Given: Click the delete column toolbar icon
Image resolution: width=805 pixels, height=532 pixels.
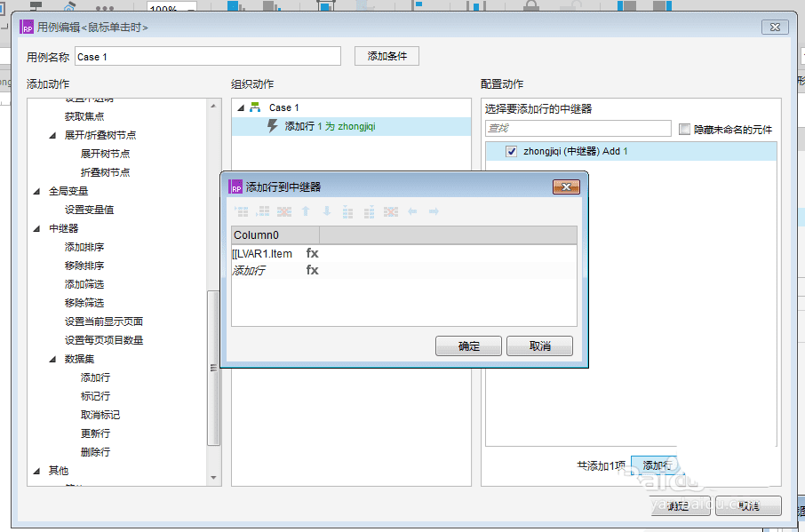Looking at the screenshot, I should [x=391, y=211].
